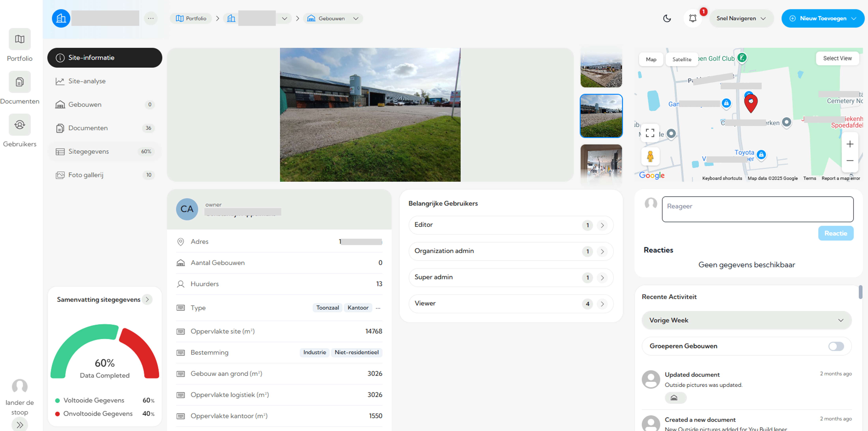868x431 pixels.
Task: Toggle dark mode moon icon
Action: [667, 19]
